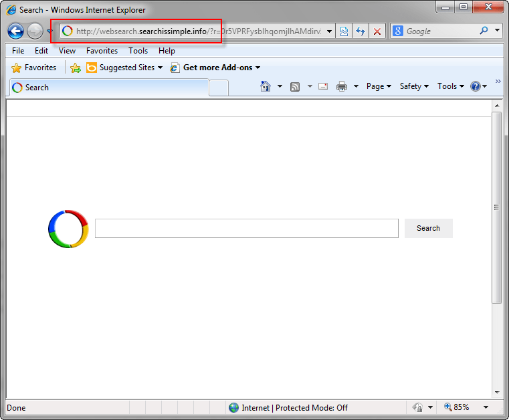
Task: Expand the Feeds dropdown arrow
Action: click(310, 86)
